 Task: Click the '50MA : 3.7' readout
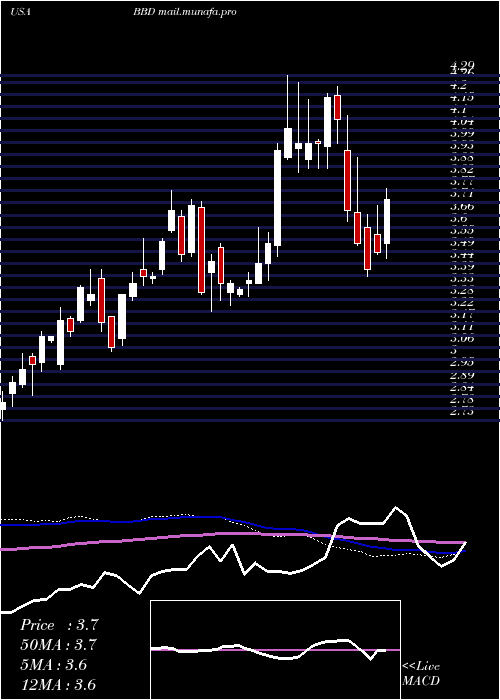[58, 645]
